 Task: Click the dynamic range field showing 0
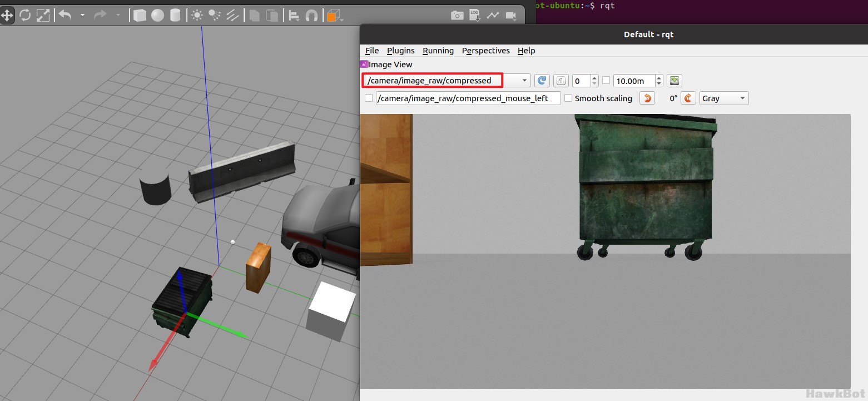[x=581, y=81]
